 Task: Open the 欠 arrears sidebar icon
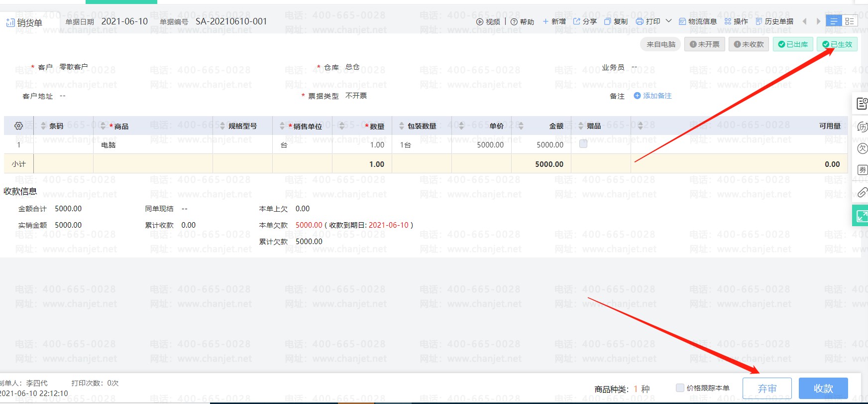(x=862, y=148)
